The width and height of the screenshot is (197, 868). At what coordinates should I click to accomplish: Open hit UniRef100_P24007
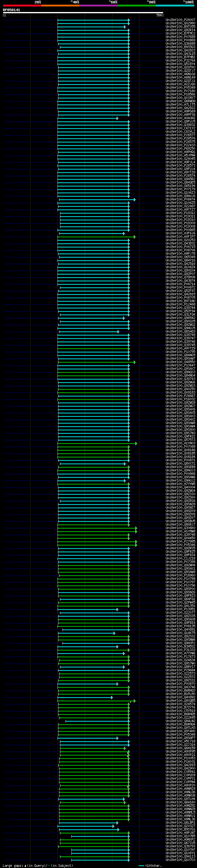click(x=180, y=20)
